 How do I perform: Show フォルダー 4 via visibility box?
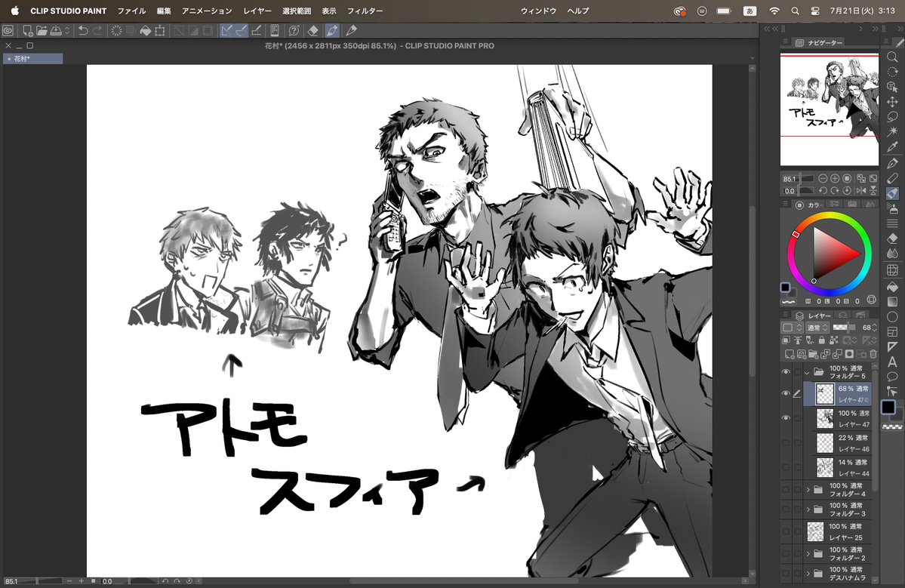(786, 490)
